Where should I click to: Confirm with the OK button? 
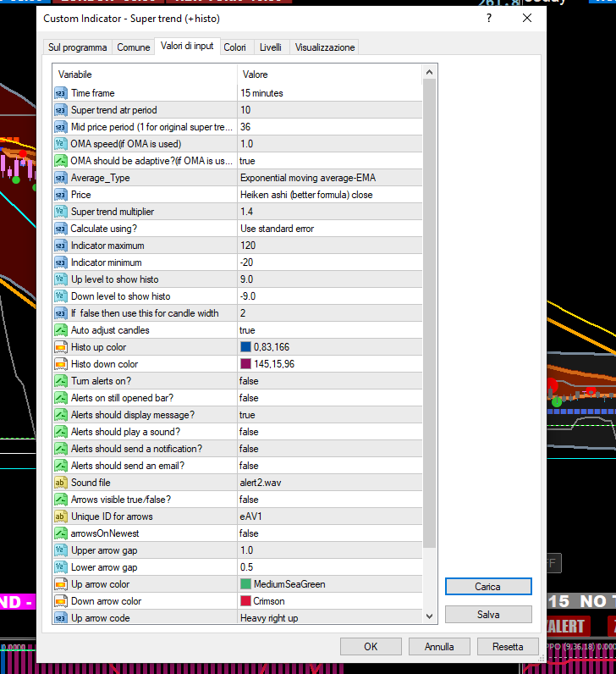[x=371, y=647]
